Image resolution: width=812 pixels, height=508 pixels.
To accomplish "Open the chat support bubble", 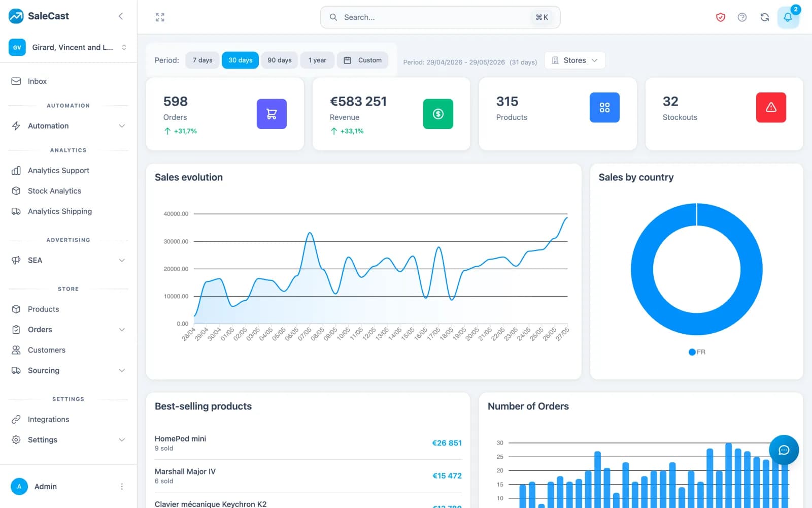I will coord(784,450).
